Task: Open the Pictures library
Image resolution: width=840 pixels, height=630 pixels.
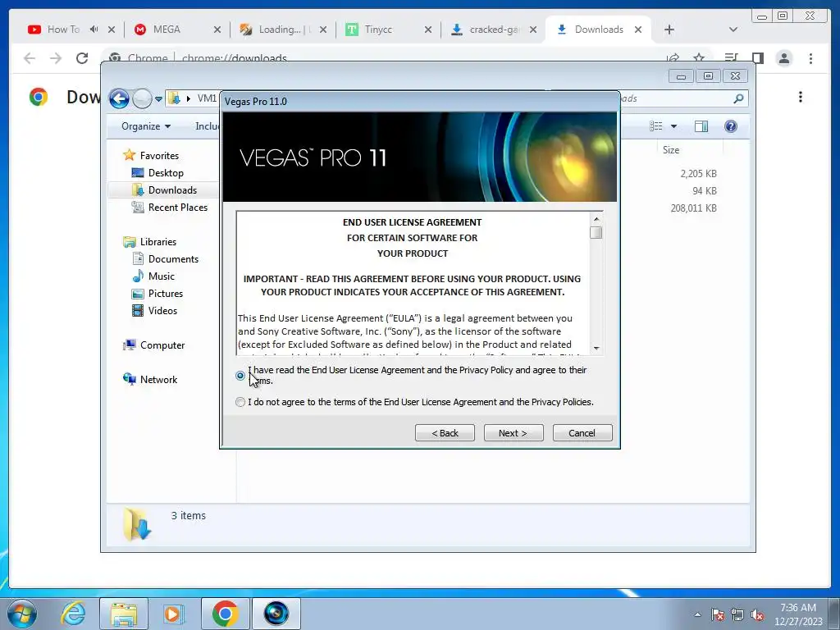Action: coord(157,294)
